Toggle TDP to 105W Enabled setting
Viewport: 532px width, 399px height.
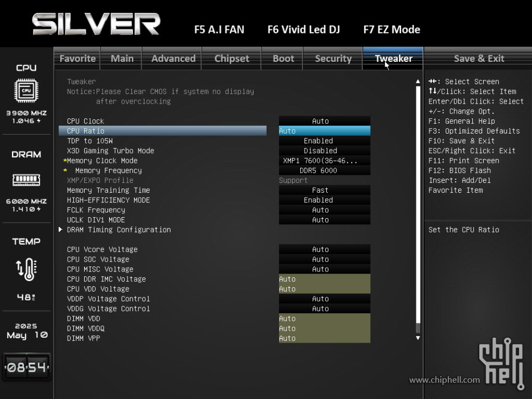coord(325,141)
